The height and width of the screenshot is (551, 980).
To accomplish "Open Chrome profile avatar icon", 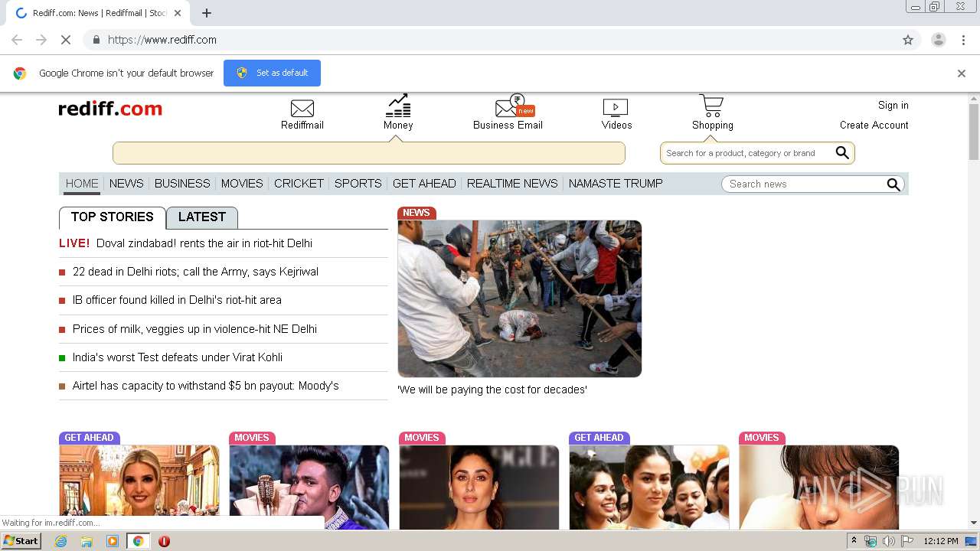I will [x=939, y=40].
